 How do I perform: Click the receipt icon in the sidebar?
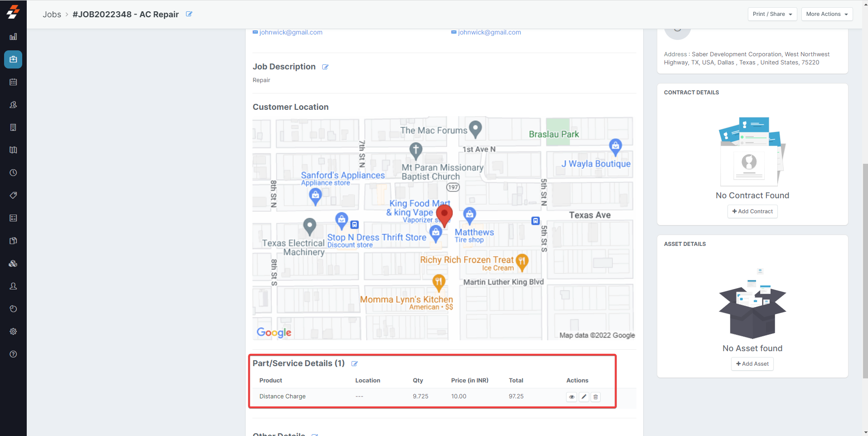tap(13, 127)
